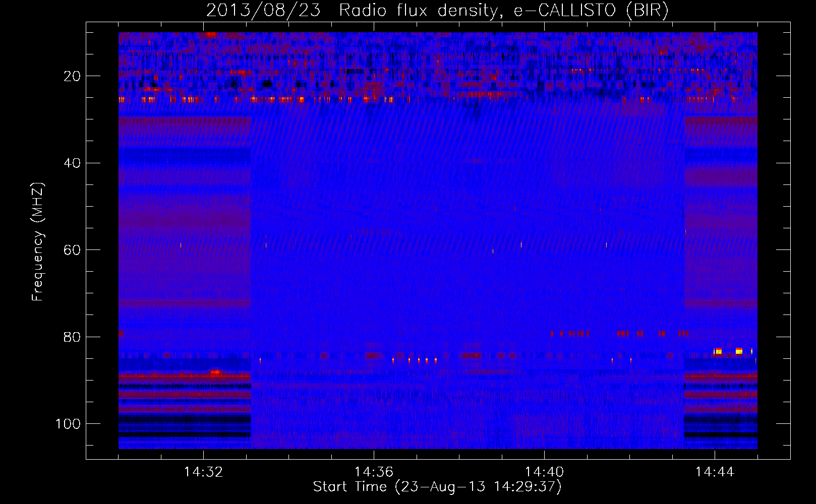Click the 80 MHz frequency tick label

click(x=72, y=337)
